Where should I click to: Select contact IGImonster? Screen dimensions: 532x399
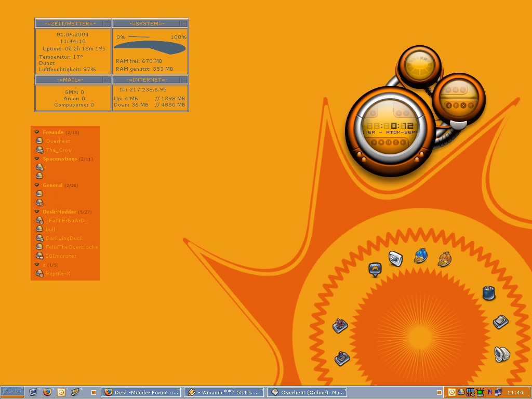[61, 256]
